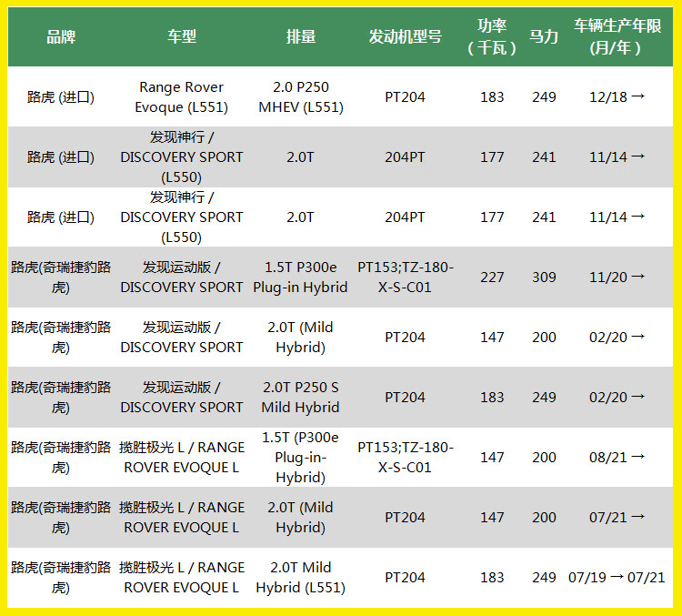
Task: Click PT204 in the 07/19 → 07/21 row
Action: coord(405,578)
